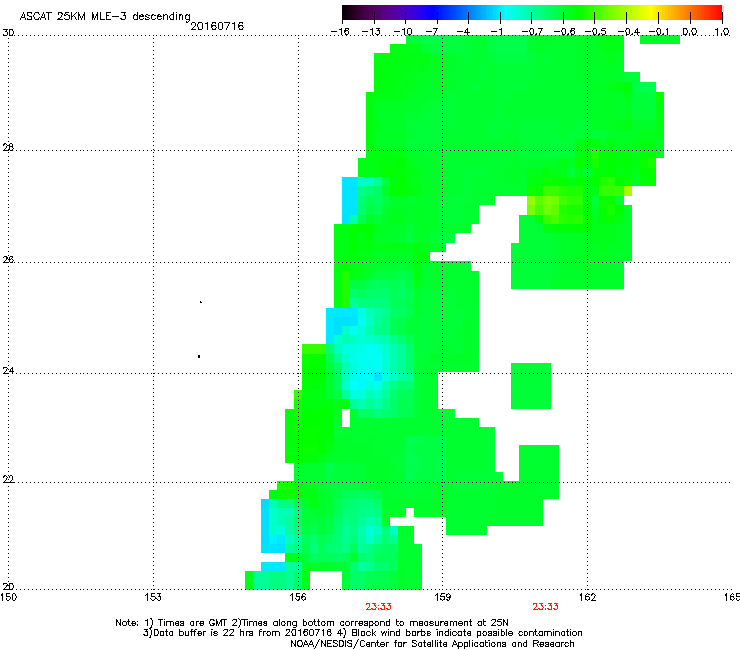Click longitude axis label '153'

[153, 597]
